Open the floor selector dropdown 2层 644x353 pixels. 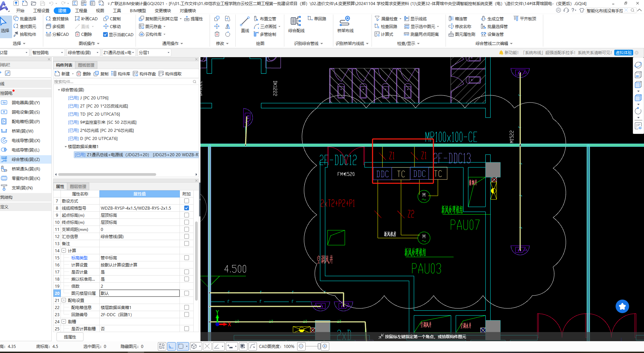point(14,52)
